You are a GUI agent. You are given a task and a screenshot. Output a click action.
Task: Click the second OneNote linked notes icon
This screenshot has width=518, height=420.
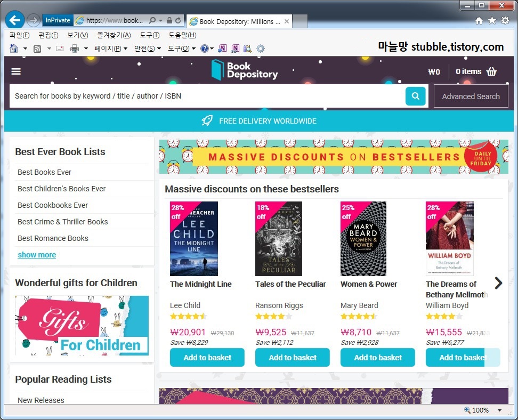[235, 49]
